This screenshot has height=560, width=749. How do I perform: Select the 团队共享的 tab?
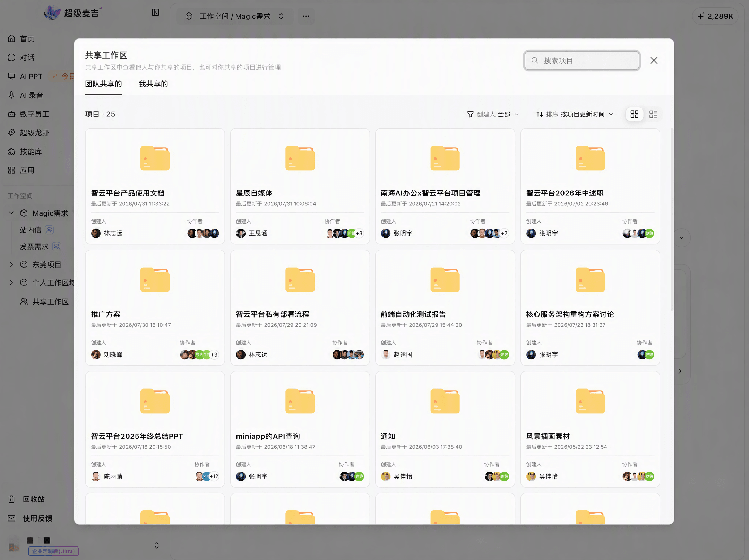coord(103,84)
